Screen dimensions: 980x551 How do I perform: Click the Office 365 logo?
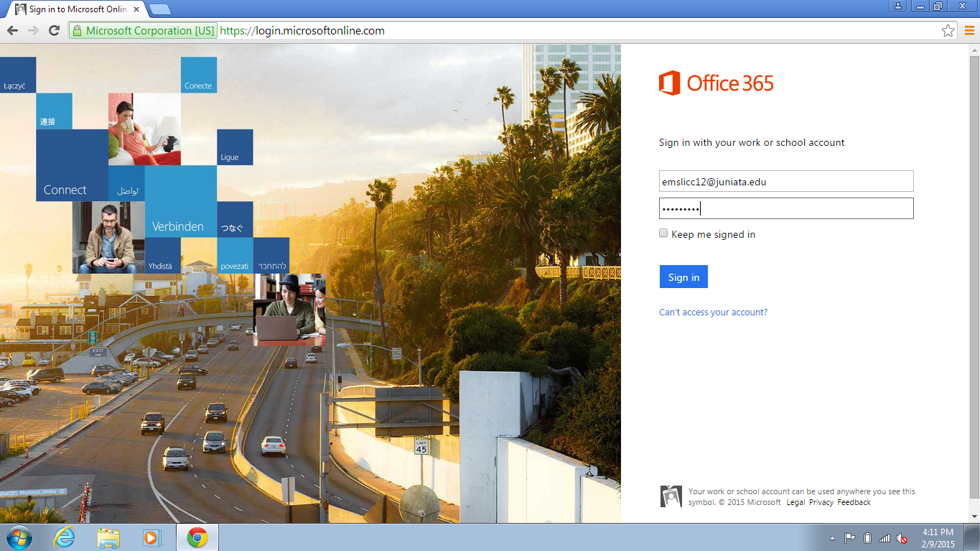(717, 83)
